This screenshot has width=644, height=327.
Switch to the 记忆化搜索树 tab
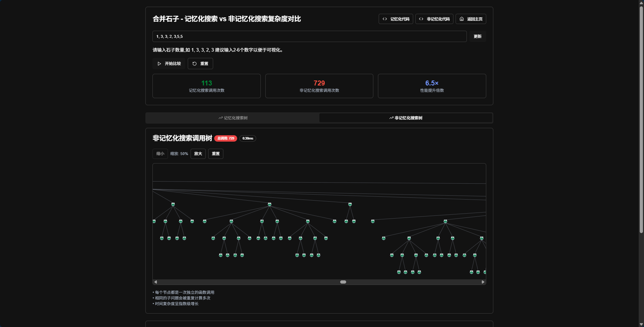click(x=233, y=118)
